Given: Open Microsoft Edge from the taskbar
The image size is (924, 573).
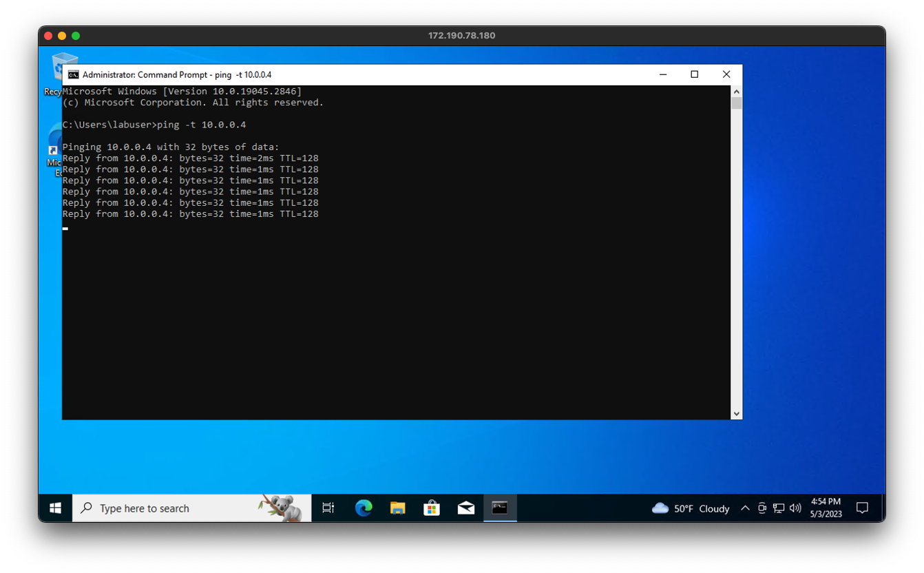Looking at the screenshot, I should pyautogui.click(x=363, y=508).
